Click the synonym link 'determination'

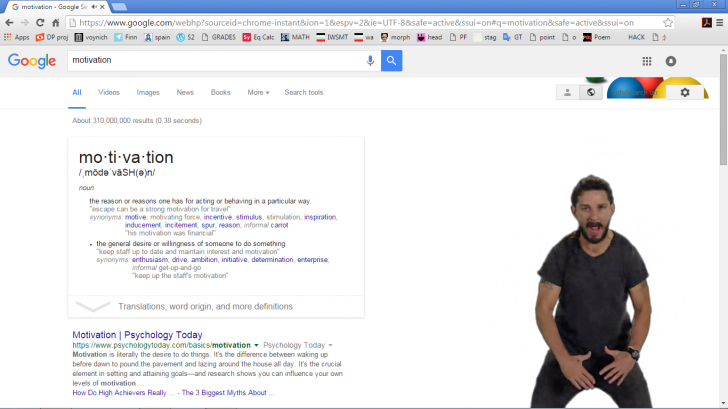272,260
